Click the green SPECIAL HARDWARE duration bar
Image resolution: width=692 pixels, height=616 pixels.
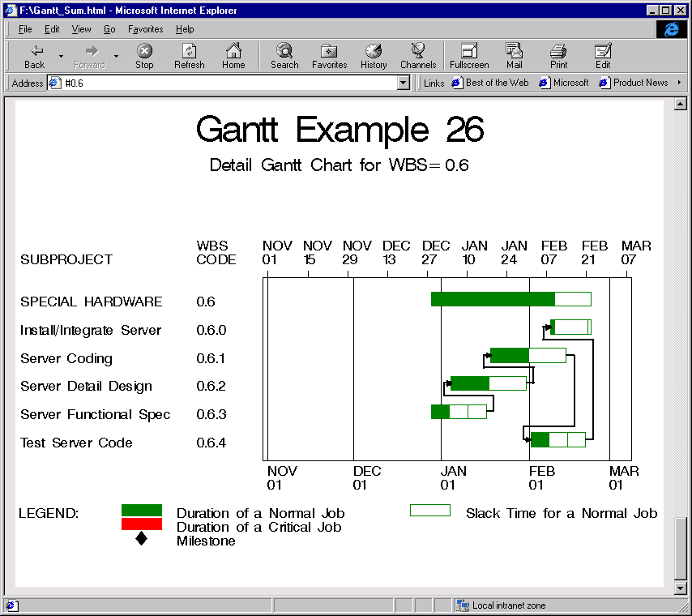(x=493, y=299)
